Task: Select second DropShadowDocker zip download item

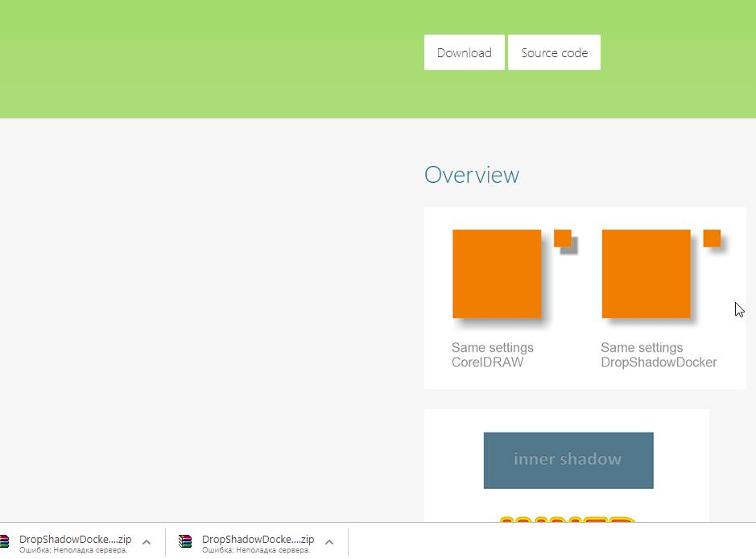Action: pyautogui.click(x=257, y=542)
